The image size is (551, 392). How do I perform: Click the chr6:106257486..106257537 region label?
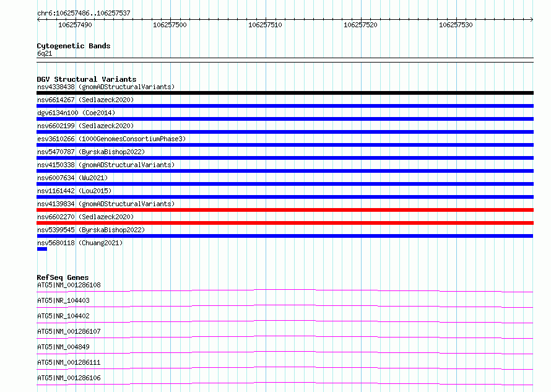click(x=84, y=13)
